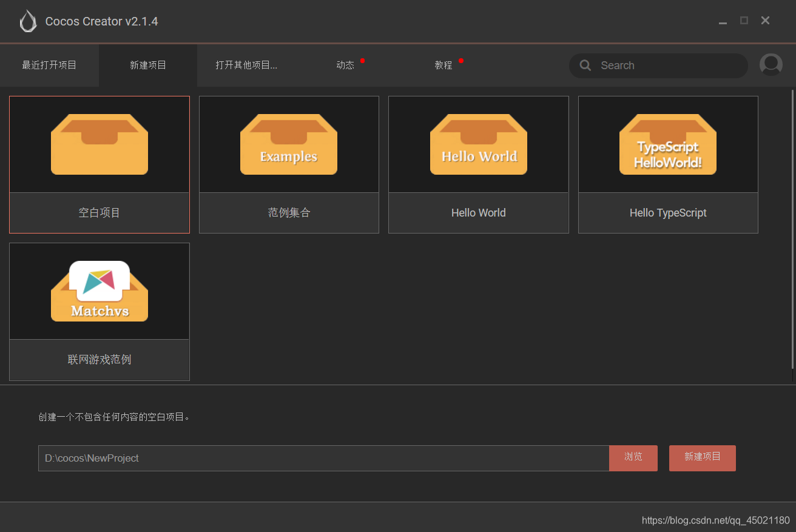
Task: Click the 新建项目 create button
Action: click(703, 458)
